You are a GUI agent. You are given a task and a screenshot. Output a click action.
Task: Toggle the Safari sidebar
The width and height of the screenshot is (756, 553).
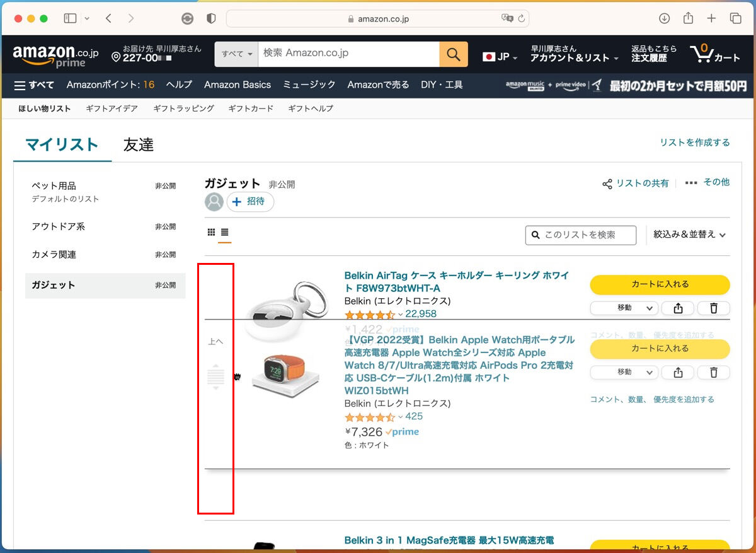click(70, 18)
